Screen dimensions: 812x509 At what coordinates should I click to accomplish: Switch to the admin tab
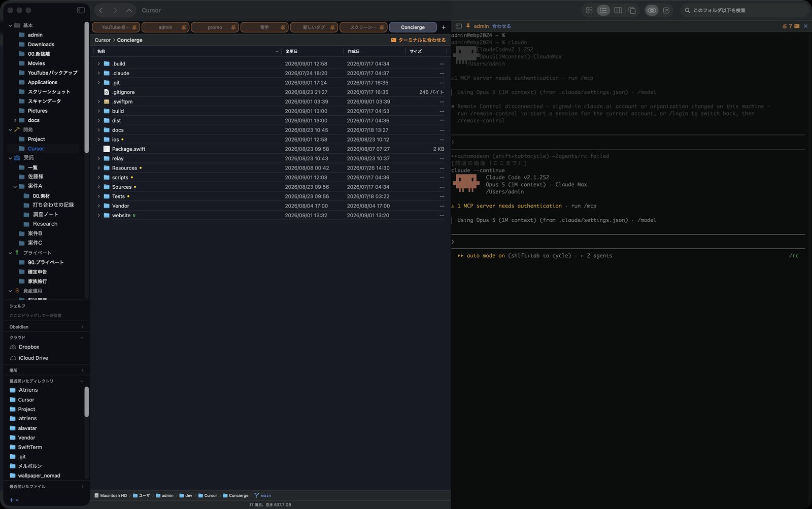tap(165, 27)
